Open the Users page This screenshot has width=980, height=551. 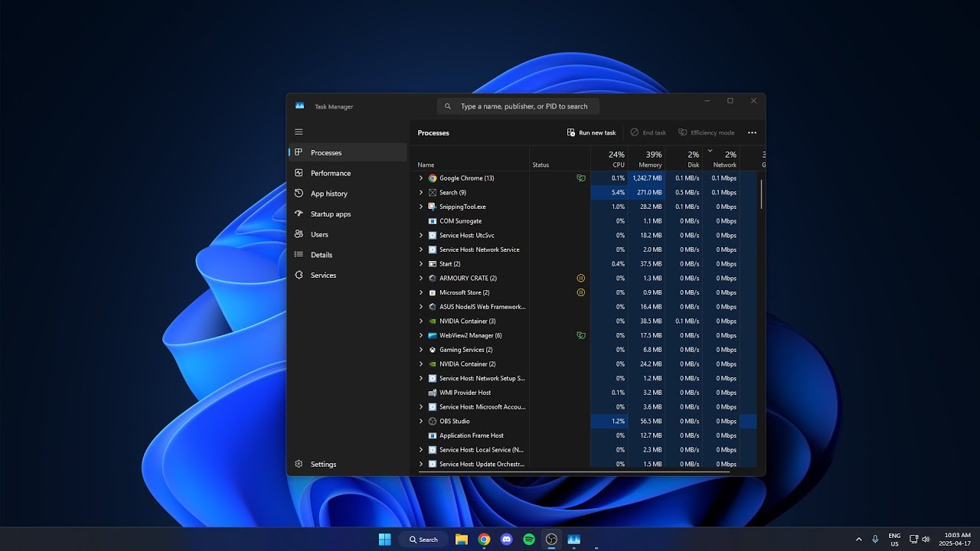(348, 234)
